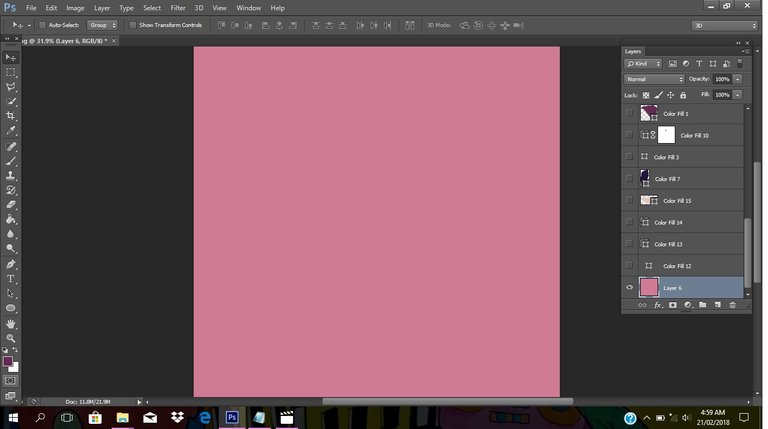
Task: Switch to the Layers panel tab
Action: (x=633, y=51)
